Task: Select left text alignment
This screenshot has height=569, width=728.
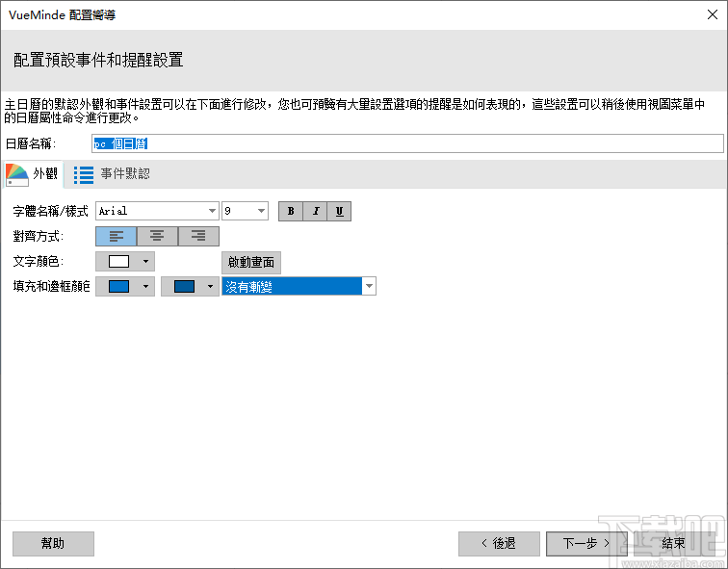Action: pos(117,236)
